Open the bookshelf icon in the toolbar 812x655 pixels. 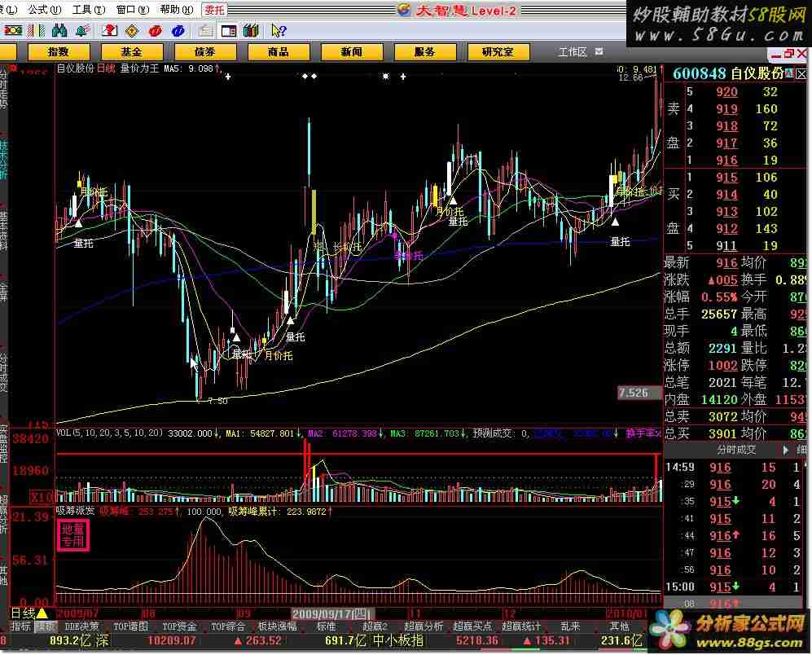(251, 31)
